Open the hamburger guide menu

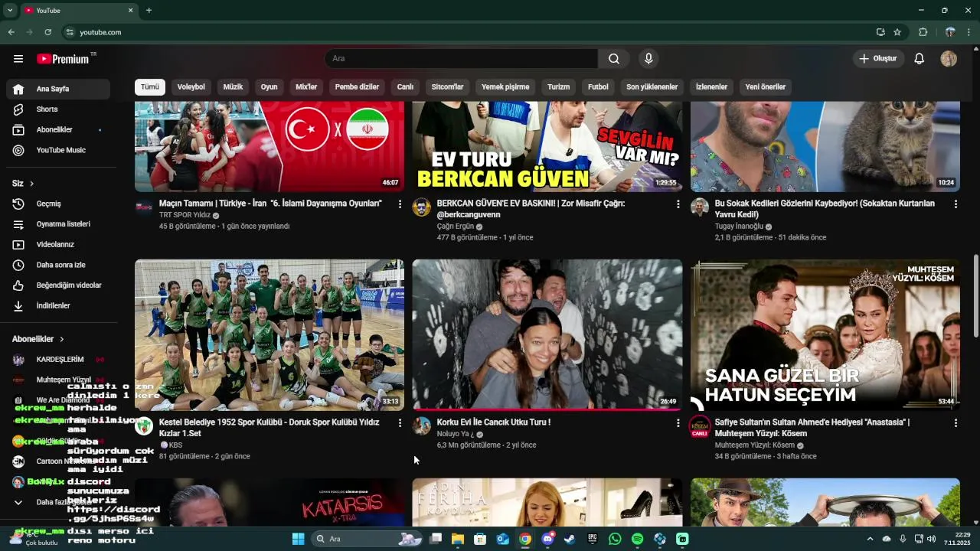(18, 59)
